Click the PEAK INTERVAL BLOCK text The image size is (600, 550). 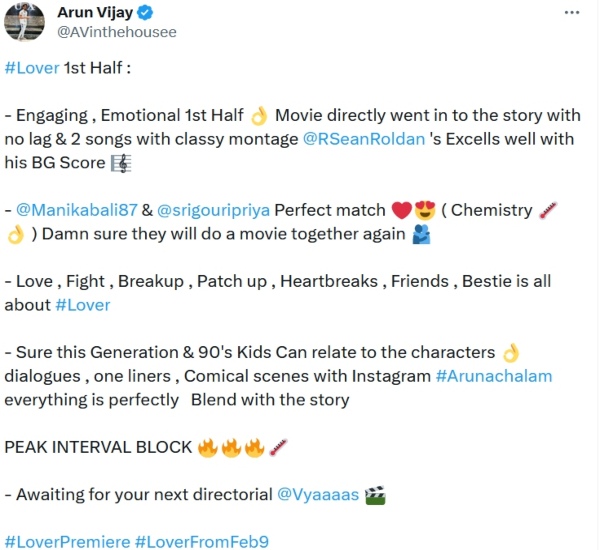98,447
